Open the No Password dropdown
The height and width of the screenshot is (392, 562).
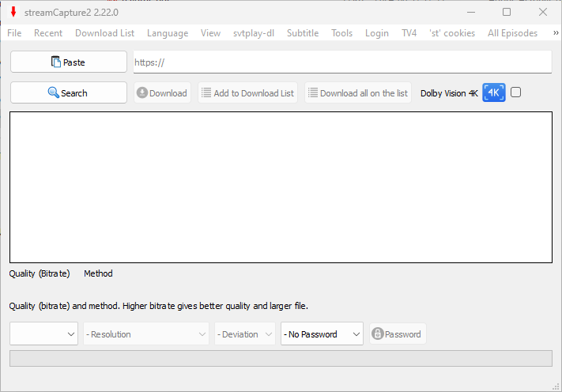[322, 334]
